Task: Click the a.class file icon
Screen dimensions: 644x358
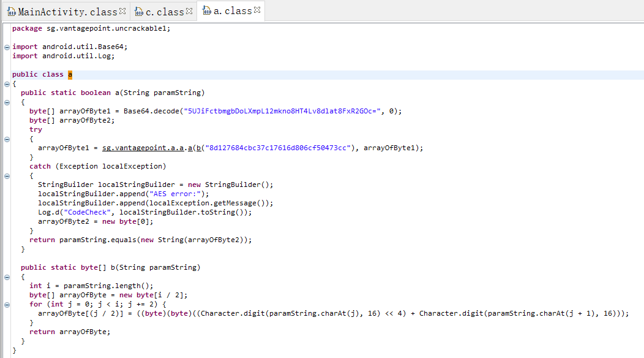Action: pos(207,10)
